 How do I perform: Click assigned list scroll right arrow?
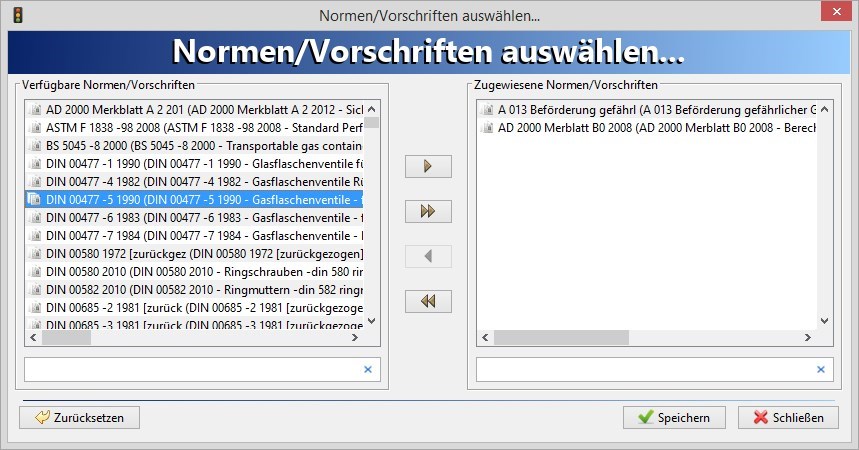pyautogui.click(x=808, y=338)
